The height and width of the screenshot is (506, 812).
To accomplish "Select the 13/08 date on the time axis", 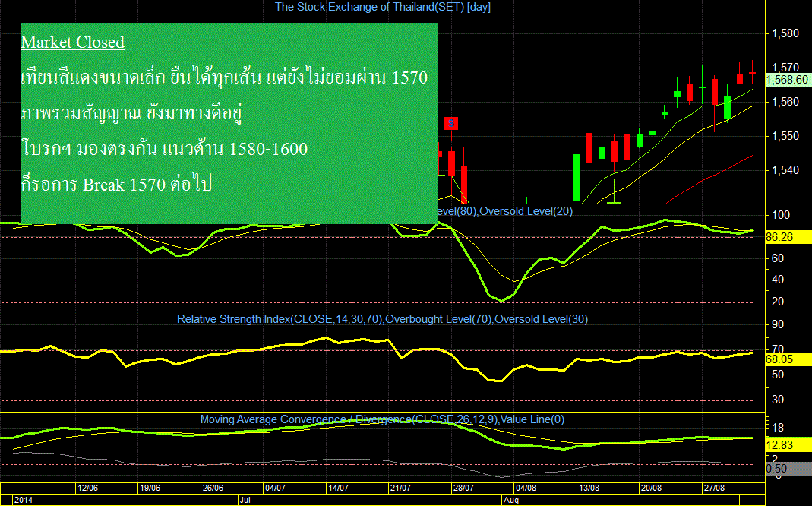I will (x=589, y=488).
